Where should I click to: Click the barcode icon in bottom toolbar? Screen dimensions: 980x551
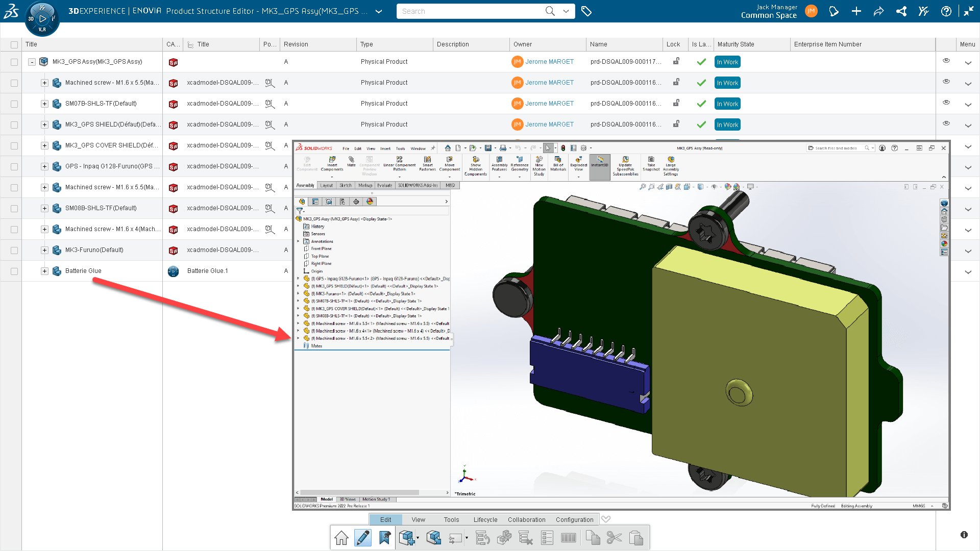(568, 538)
